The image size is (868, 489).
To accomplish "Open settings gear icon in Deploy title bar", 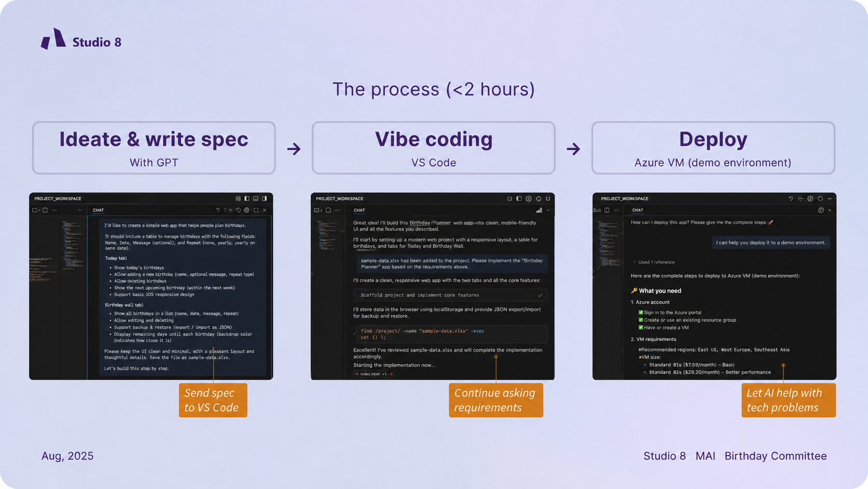I will (810, 199).
